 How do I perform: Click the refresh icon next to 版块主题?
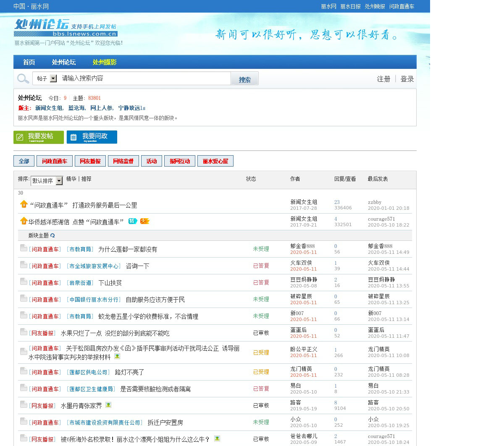[x=52, y=236]
